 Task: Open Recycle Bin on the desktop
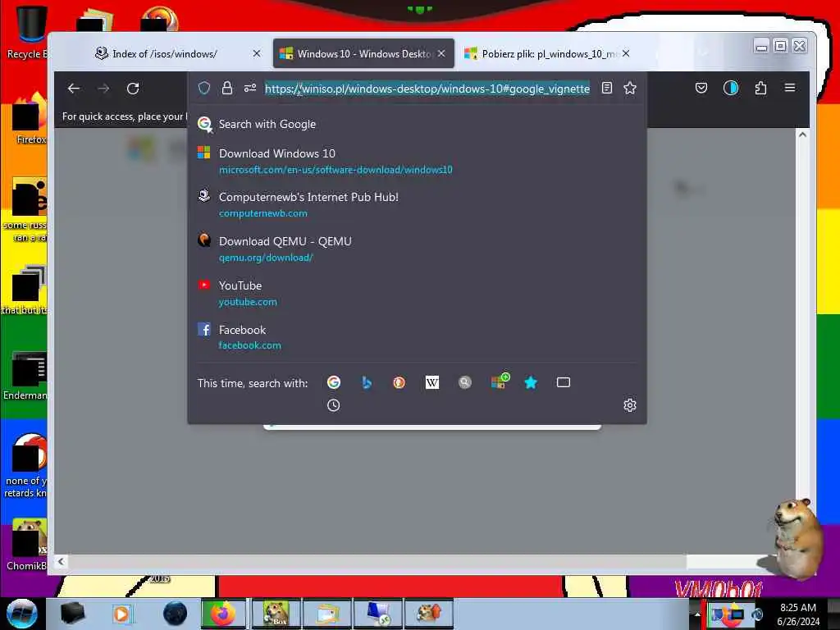(30, 31)
